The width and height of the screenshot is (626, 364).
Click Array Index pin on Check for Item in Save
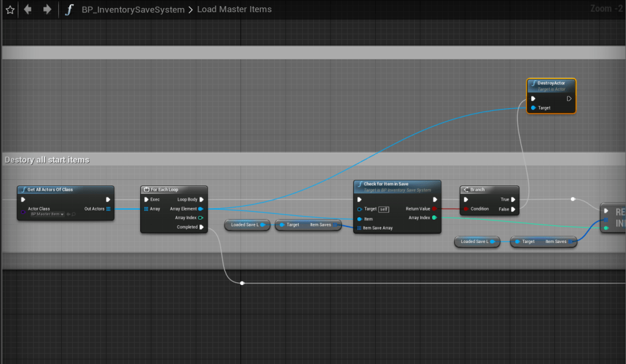(x=434, y=218)
